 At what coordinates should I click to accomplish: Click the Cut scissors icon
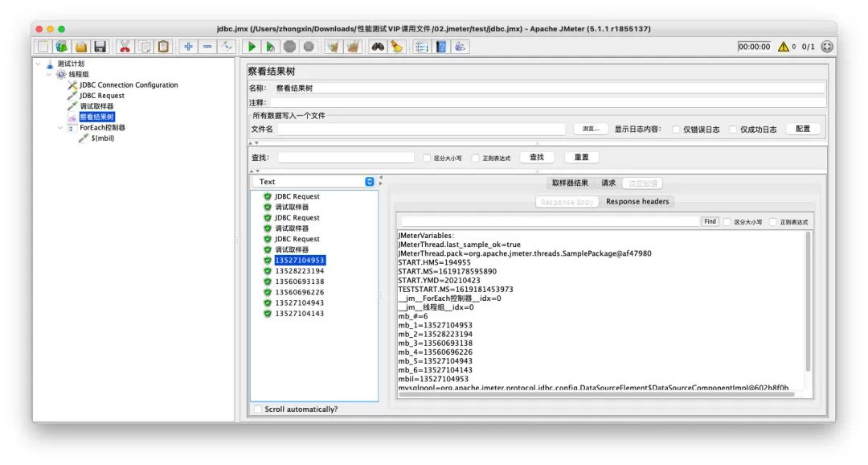[125, 47]
